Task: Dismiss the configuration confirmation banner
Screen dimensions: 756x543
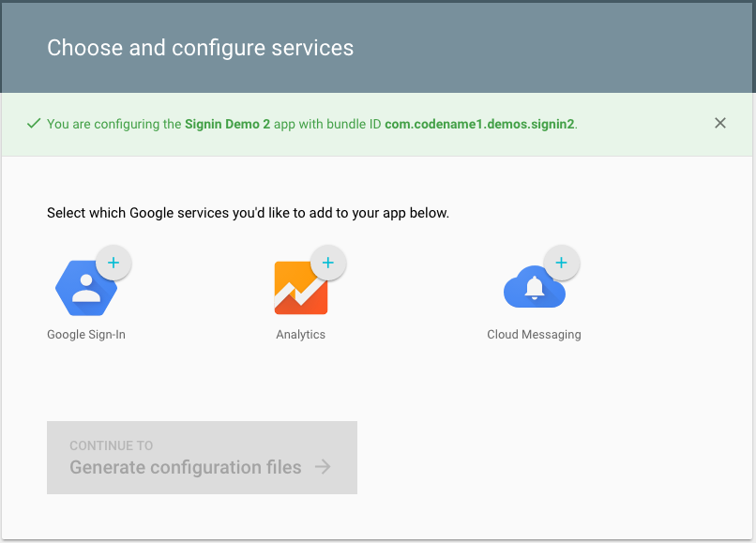Action: click(x=720, y=123)
